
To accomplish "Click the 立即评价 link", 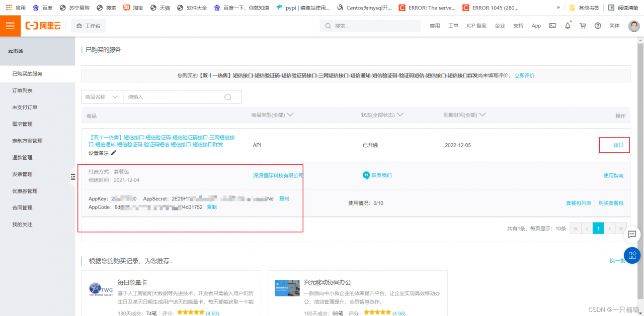I will (524, 75).
